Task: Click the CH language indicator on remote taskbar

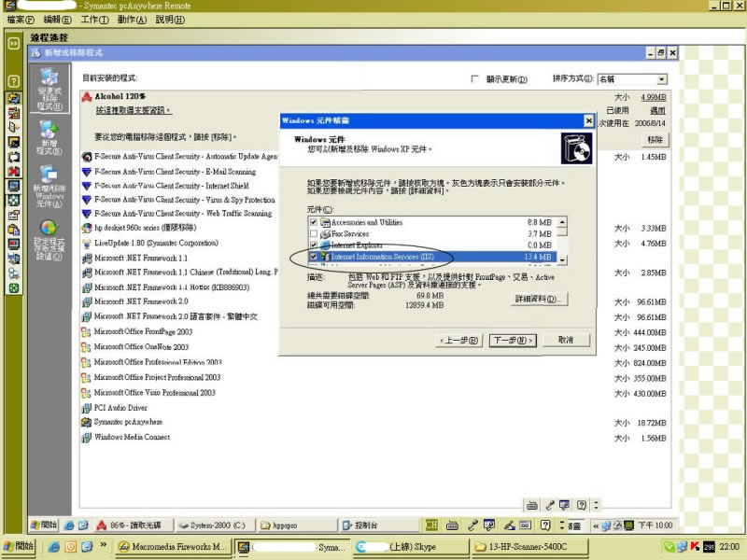Action: 431,525
